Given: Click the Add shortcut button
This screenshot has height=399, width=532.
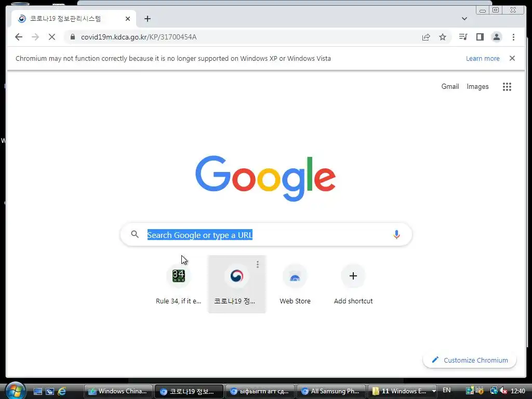Looking at the screenshot, I should (x=353, y=284).
